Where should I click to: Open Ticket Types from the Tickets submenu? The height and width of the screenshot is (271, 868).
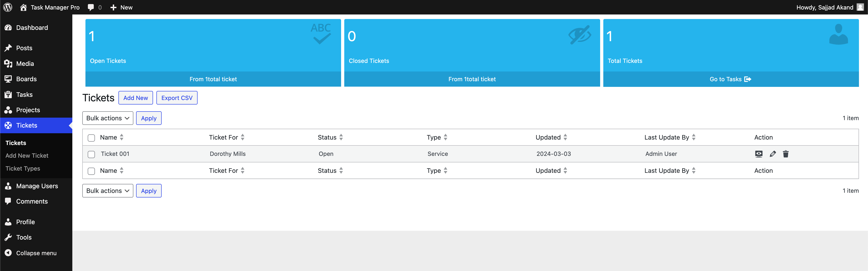[23, 168]
